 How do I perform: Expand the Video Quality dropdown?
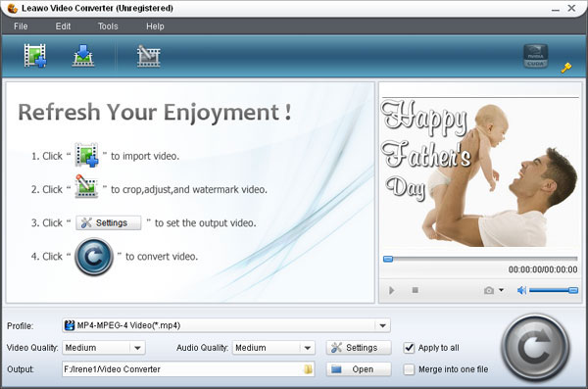tap(137, 348)
